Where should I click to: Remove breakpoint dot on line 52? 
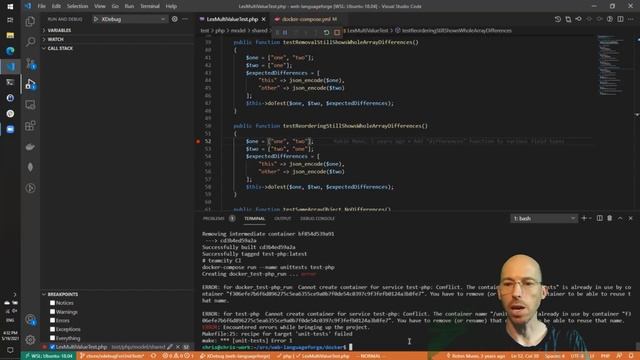click(198, 141)
